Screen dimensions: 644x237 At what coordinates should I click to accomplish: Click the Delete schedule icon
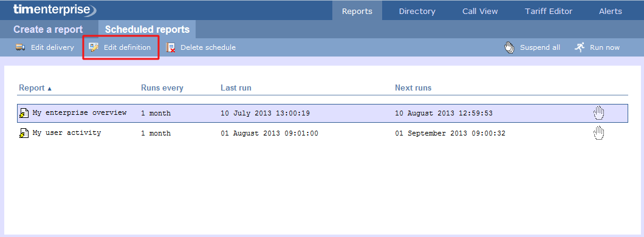pos(171,47)
